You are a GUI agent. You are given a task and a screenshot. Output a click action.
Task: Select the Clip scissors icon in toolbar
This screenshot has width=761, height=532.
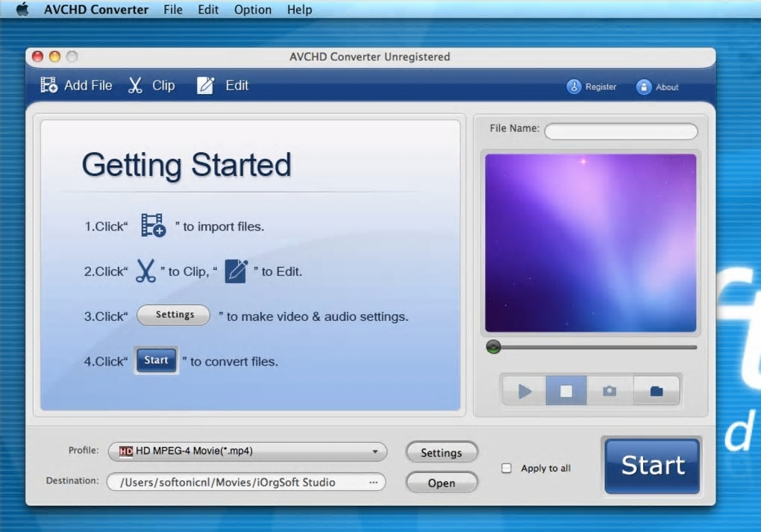pos(135,85)
